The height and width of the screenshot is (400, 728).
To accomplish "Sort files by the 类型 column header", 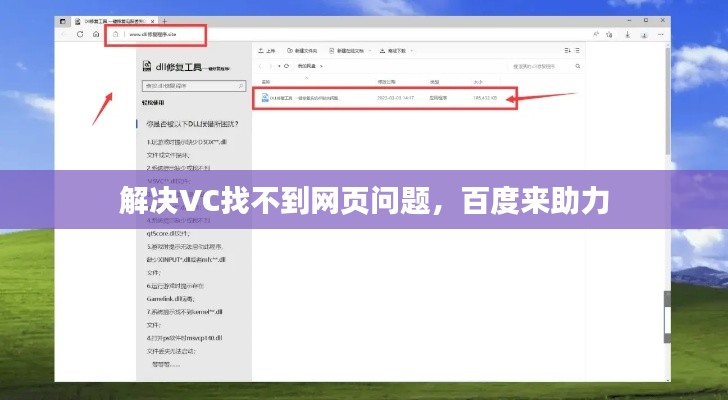I will pos(434,82).
